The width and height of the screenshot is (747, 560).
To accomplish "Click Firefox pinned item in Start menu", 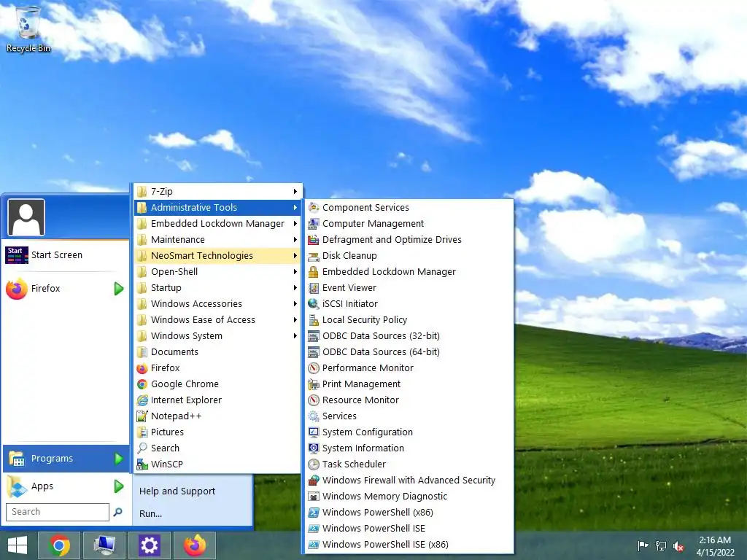I will coord(66,289).
